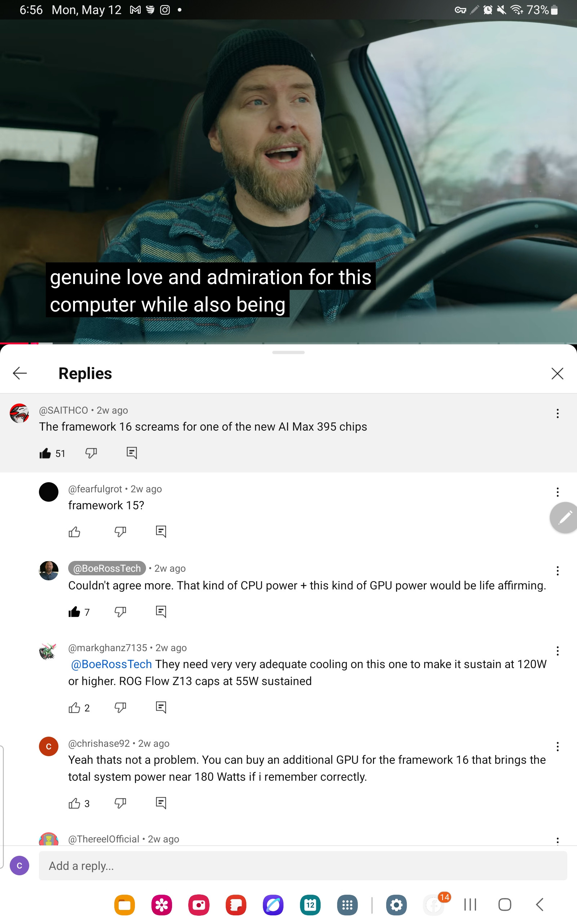Toggle like on SAITHCO's comment

tap(45, 453)
